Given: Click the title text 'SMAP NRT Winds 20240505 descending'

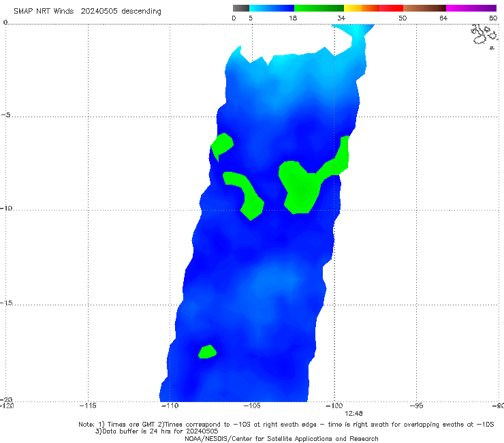Looking at the screenshot, I should pos(87,11).
